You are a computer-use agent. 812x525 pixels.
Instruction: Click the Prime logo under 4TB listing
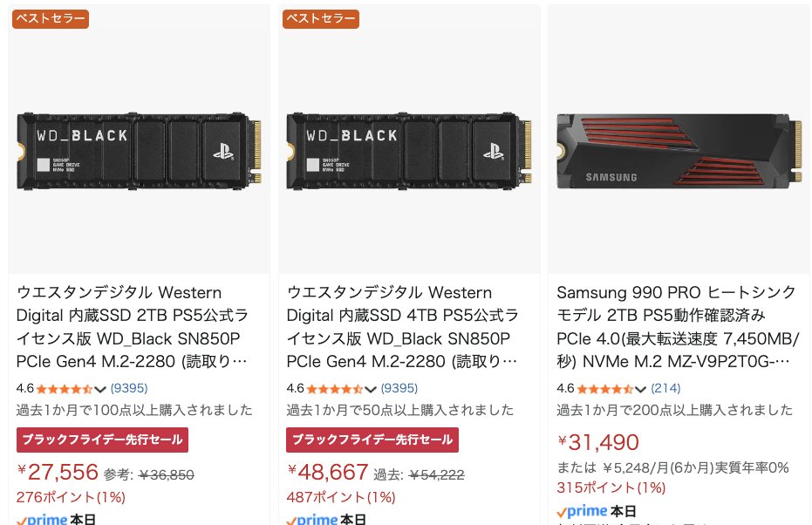point(311,520)
